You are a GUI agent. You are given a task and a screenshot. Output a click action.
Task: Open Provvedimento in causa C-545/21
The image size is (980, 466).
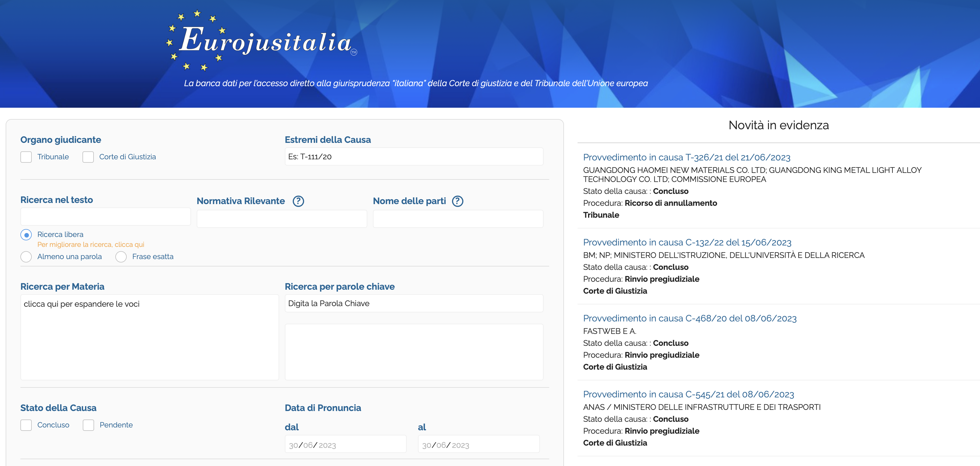click(x=688, y=395)
